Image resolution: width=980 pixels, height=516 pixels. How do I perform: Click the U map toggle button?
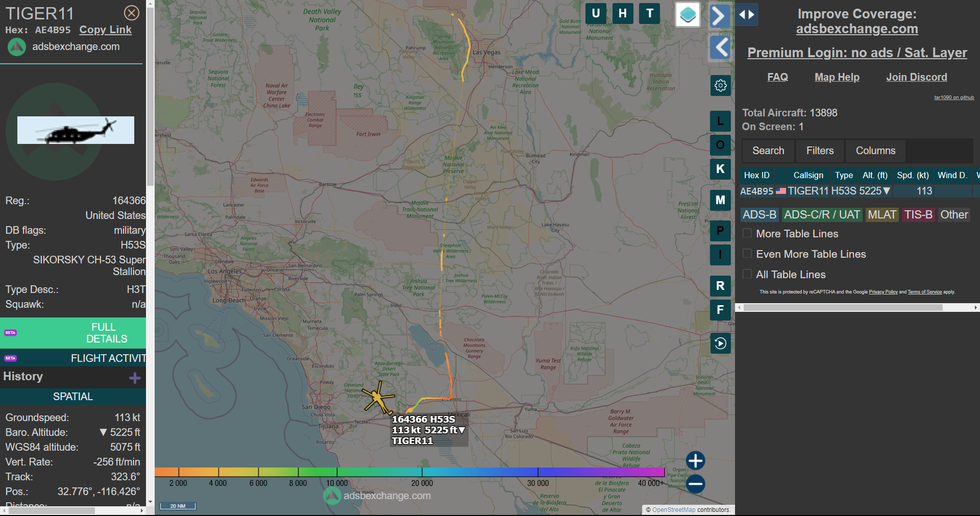click(596, 13)
